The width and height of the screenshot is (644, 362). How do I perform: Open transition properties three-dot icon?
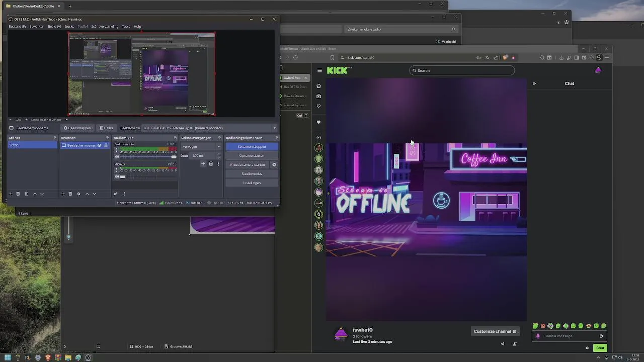pos(218,163)
